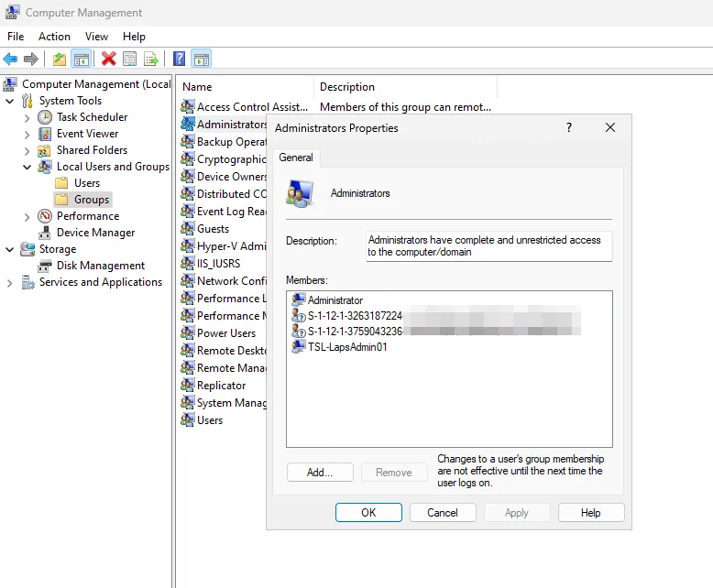Open the Action menu
The image size is (713, 588).
(55, 37)
